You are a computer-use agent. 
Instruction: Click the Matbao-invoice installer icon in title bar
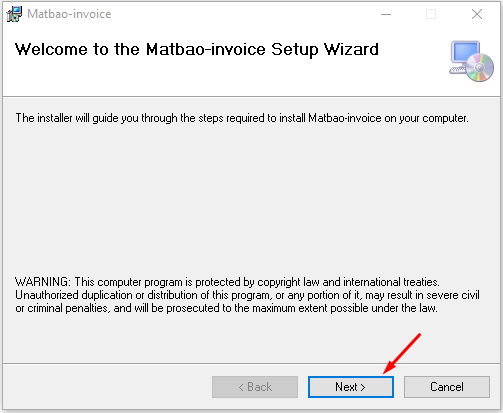[14, 14]
